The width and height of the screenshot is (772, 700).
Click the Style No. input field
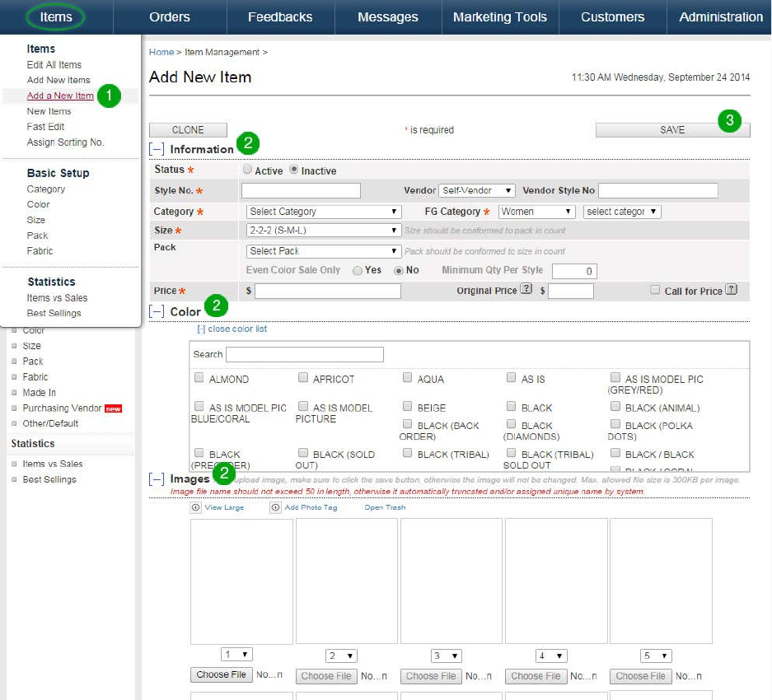coord(301,191)
